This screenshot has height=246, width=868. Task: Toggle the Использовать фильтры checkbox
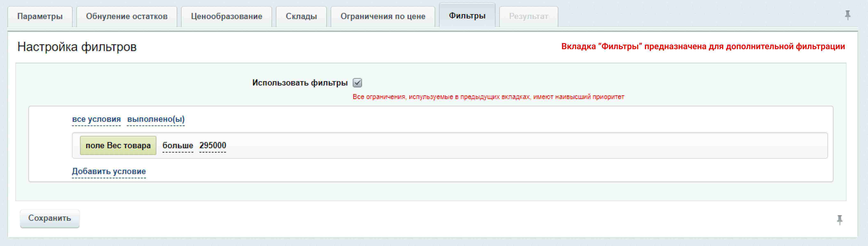[357, 83]
